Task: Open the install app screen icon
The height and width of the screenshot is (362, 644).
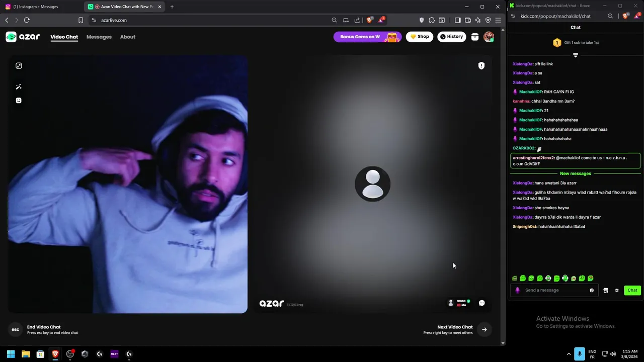Action: (346, 20)
